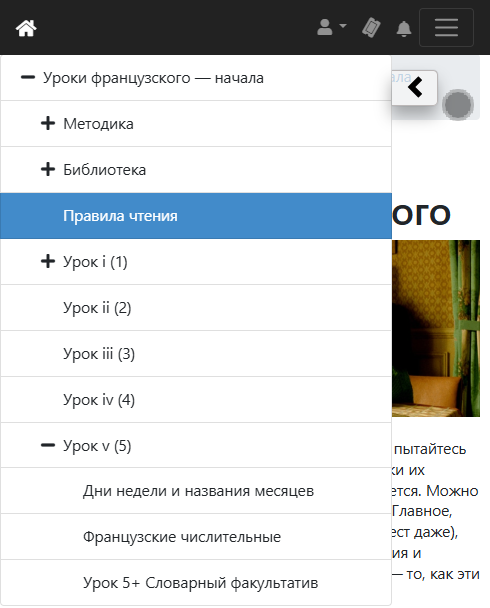Viewport: 490px width, 608px height.
Task: Open Урок iii (3)
Action: tap(196, 353)
